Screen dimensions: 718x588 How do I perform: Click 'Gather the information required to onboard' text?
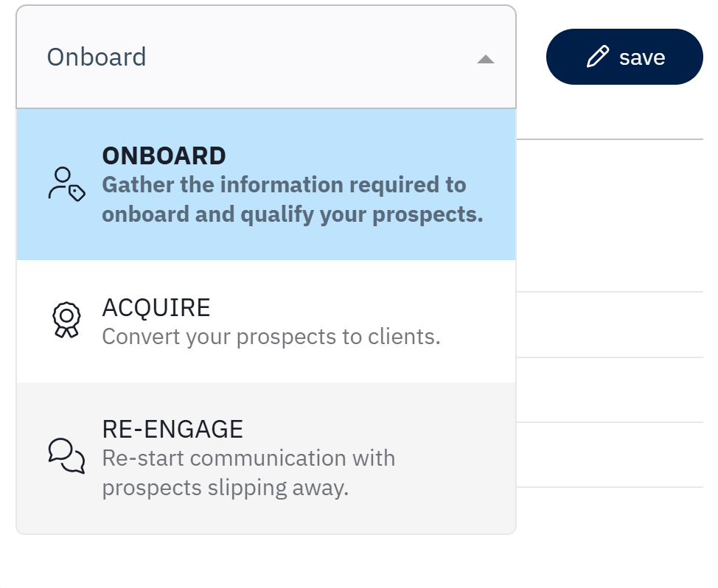click(x=284, y=184)
